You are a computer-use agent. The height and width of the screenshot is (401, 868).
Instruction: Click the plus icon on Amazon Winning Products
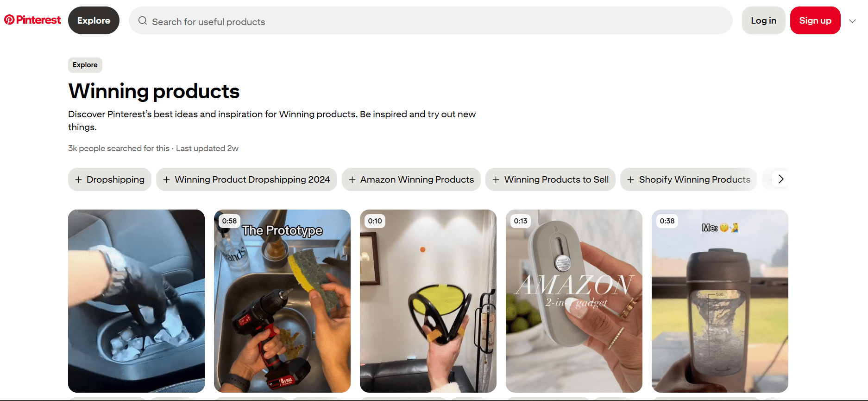[x=352, y=180]
